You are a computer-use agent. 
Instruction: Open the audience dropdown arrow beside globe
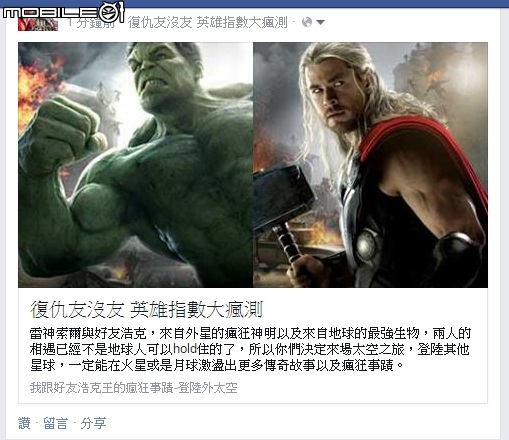tap(320, 22)
